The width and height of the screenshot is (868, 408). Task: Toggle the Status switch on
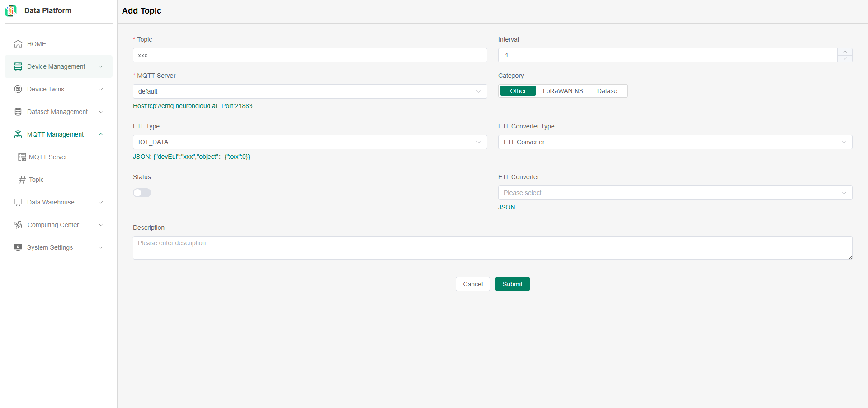[142, 193]
